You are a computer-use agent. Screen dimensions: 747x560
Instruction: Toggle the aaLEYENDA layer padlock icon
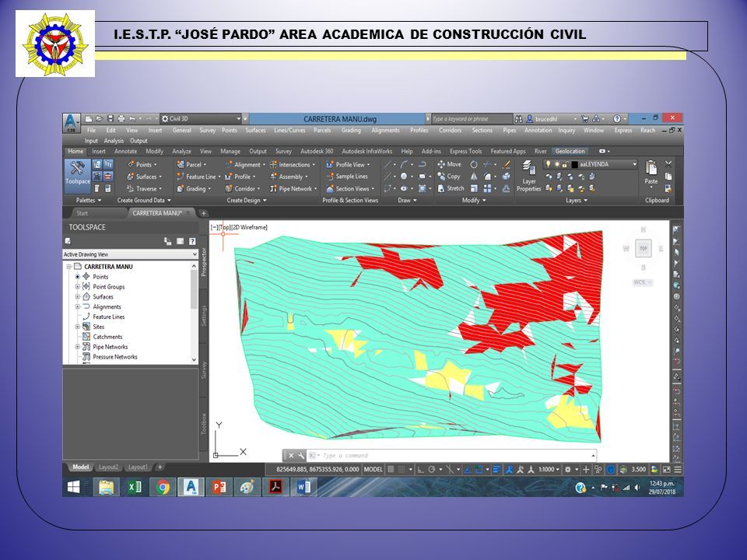tap(565, 164)
